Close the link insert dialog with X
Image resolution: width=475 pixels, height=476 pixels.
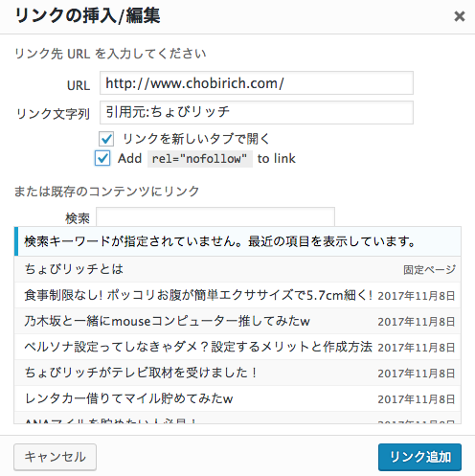[x=460, y=16]
